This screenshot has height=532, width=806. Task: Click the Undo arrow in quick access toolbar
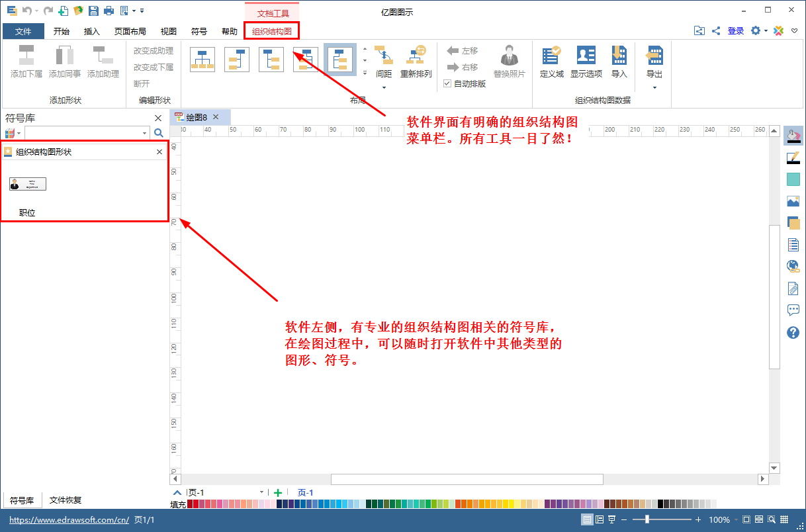click(x=26, y=11)
